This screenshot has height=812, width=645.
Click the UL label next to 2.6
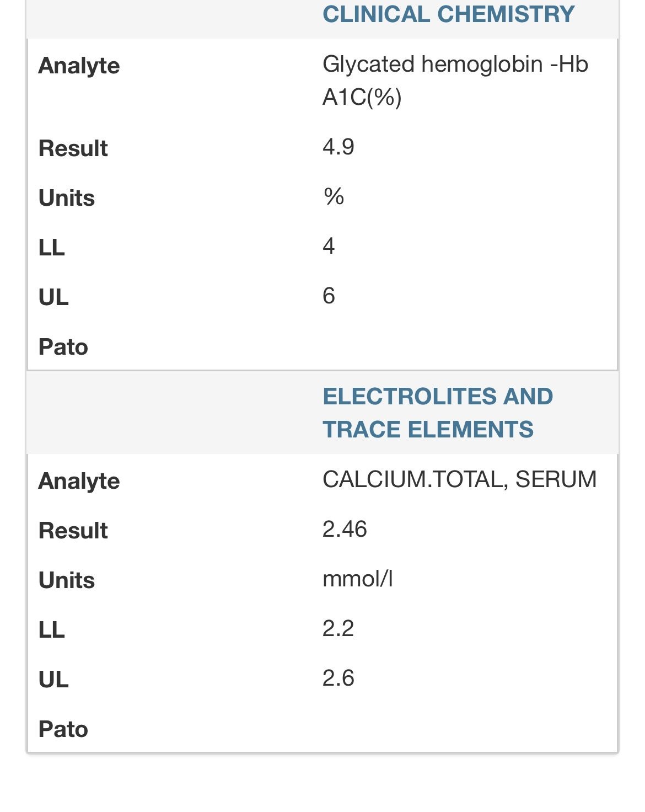53,680
